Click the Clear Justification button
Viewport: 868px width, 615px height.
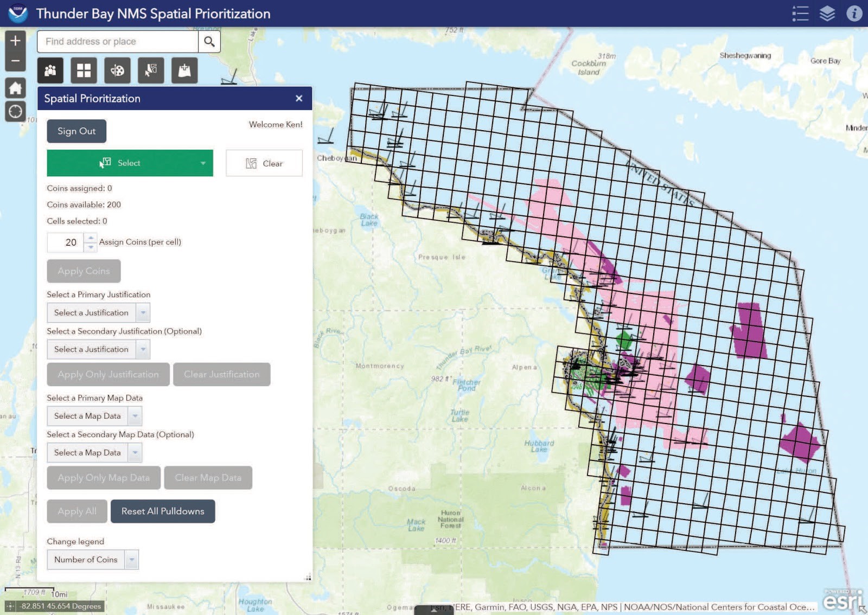coord(222,375)
